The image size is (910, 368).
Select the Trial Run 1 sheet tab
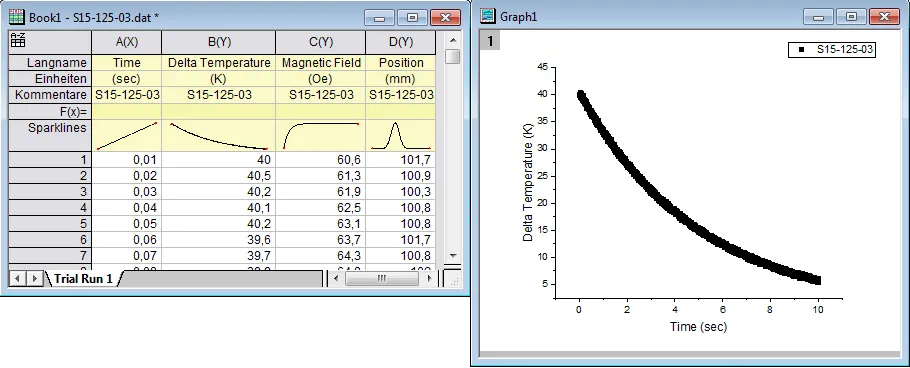[x=85, y=279]
